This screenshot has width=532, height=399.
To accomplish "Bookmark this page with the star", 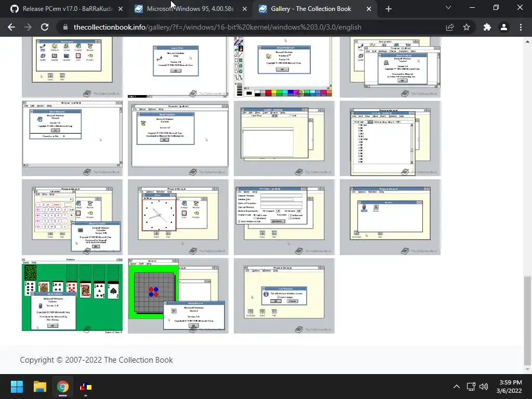I will point(467,27).
